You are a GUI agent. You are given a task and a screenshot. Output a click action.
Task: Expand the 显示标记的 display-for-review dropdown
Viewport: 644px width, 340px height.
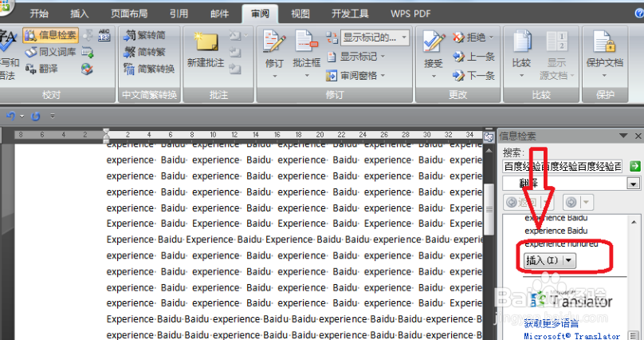(404, 38)
